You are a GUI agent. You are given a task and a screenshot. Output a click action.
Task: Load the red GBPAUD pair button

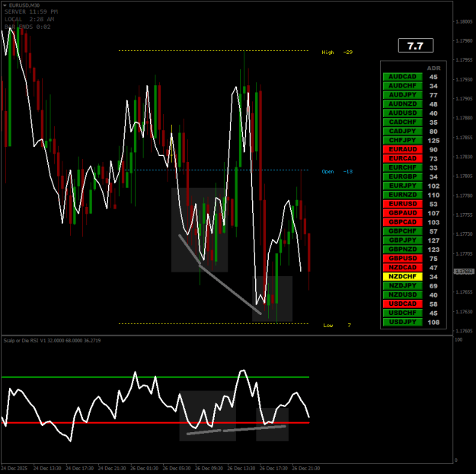[x=403, y=213]
